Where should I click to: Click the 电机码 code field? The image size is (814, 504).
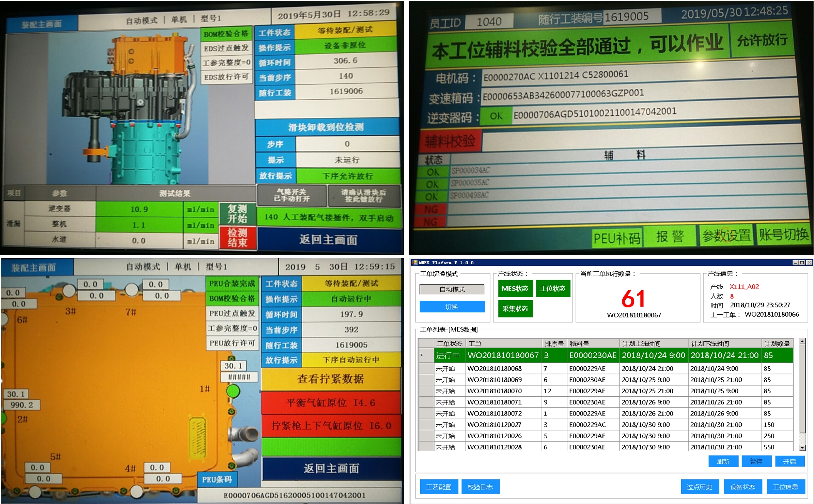(639, 75)
